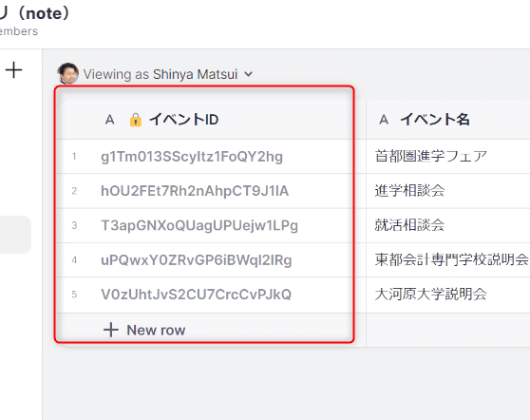Click Shinya Matsui's avatar photo

68,73
